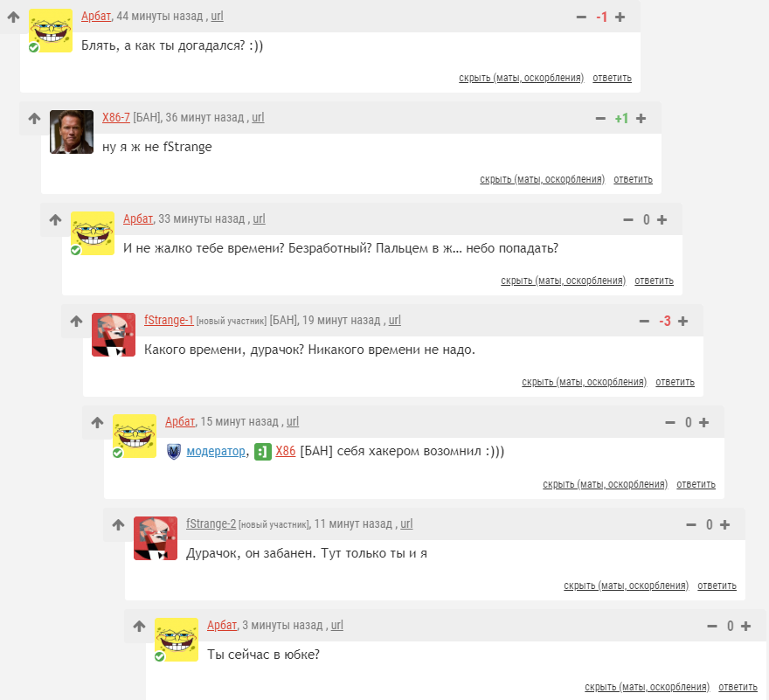Click X86 mention link in Арбат's comment
The width and height of the screenshot is (769, 700).
[x=286, y=451]
